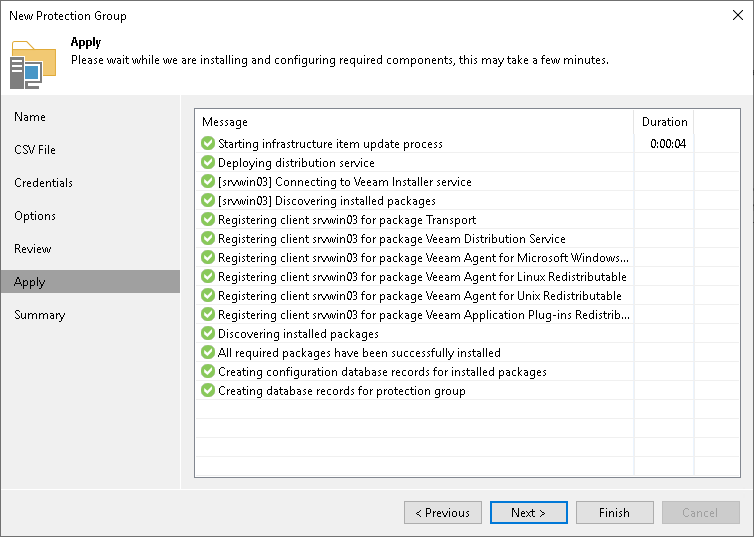Screen dimensions: 754x537
Task: Select 'Creating configuration database records' row text
Action: [382, 372]
